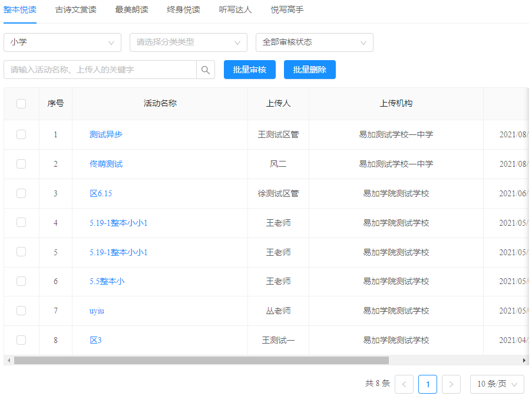Open the 区3 activity link
Image resolution: width=532 pixels, height=399 pixels.
(x=95, y=340)
